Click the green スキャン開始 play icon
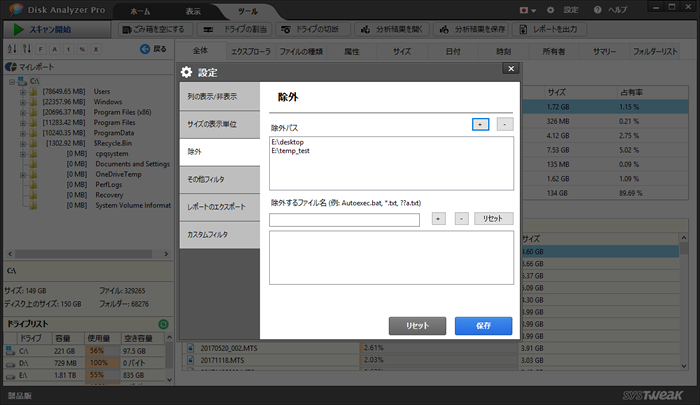 click(18, 29)
